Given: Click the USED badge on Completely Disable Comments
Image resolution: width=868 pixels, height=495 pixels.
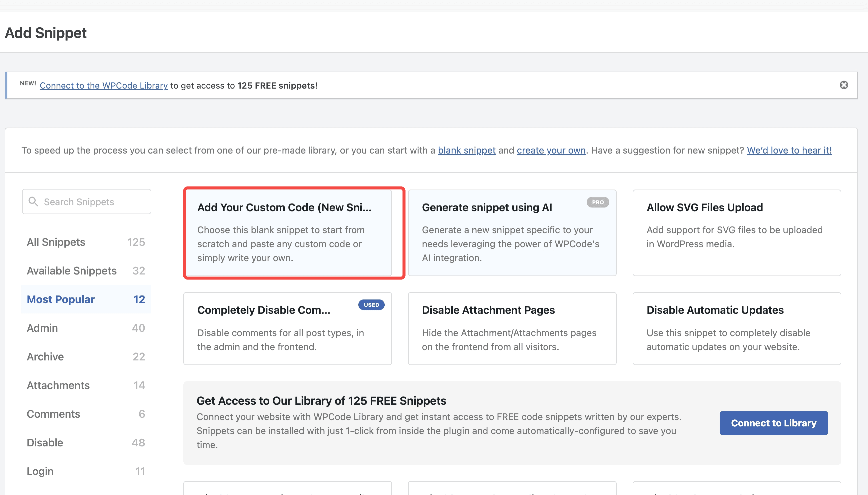Looking at the screenshot, I should pos(371,304).
